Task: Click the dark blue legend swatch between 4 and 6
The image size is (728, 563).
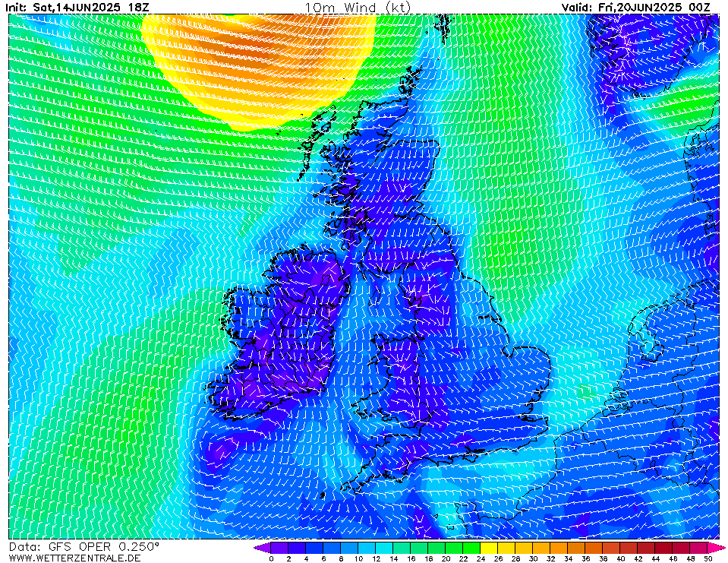Action: coord(314,548)
